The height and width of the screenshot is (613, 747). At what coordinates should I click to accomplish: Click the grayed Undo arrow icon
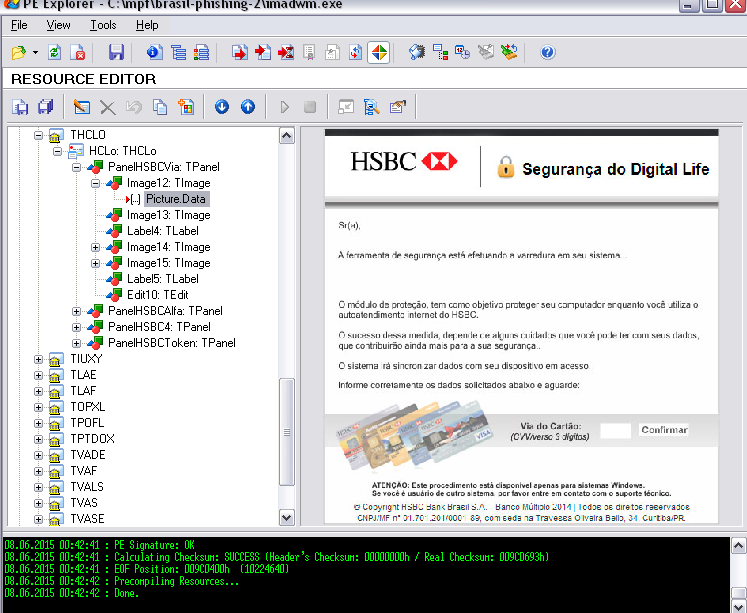[x=134, y=107]
